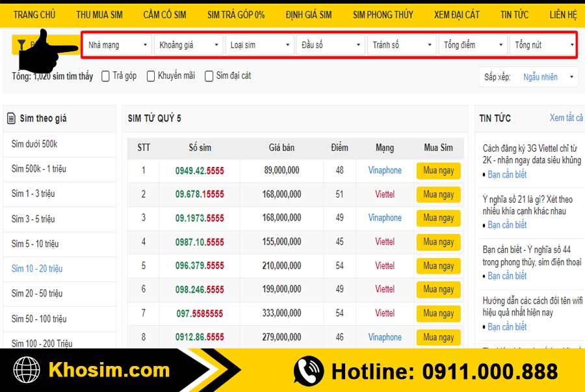Open the TIN TỨC menu item
Image resolution: width=585 pixels, height=392 pixels.
[514, 15]
